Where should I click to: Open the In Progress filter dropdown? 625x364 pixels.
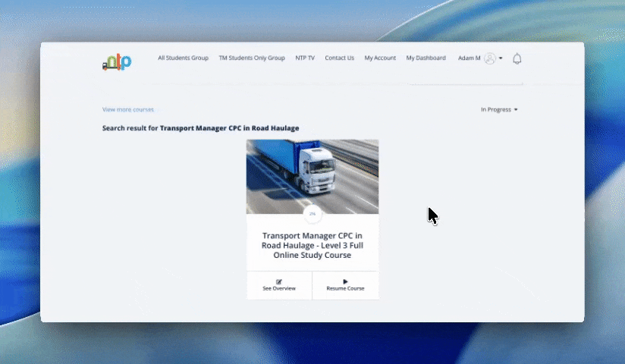coord(499,110)
